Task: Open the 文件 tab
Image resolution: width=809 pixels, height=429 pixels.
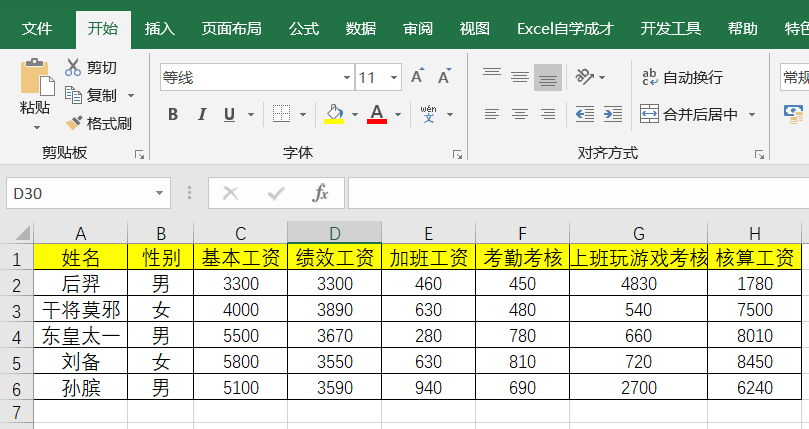Action: point(37,28)
